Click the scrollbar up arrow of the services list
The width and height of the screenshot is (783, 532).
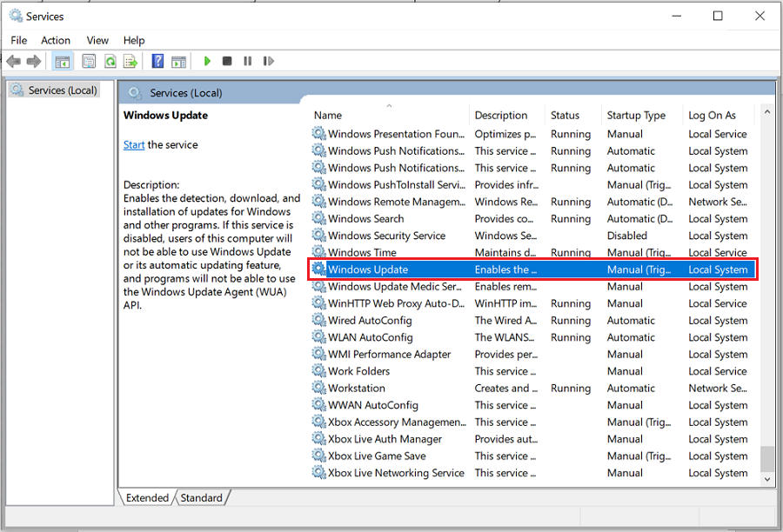point(767,112)
